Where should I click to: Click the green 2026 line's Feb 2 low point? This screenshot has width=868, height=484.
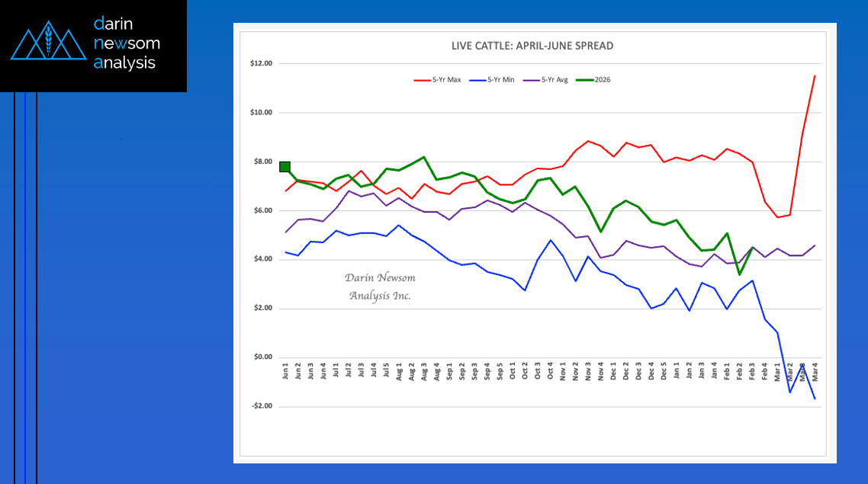[739, 274]
